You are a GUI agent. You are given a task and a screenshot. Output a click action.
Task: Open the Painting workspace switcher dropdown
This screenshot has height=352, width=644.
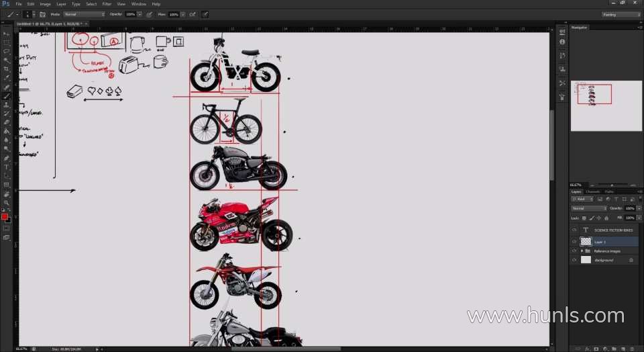(621, 14)
